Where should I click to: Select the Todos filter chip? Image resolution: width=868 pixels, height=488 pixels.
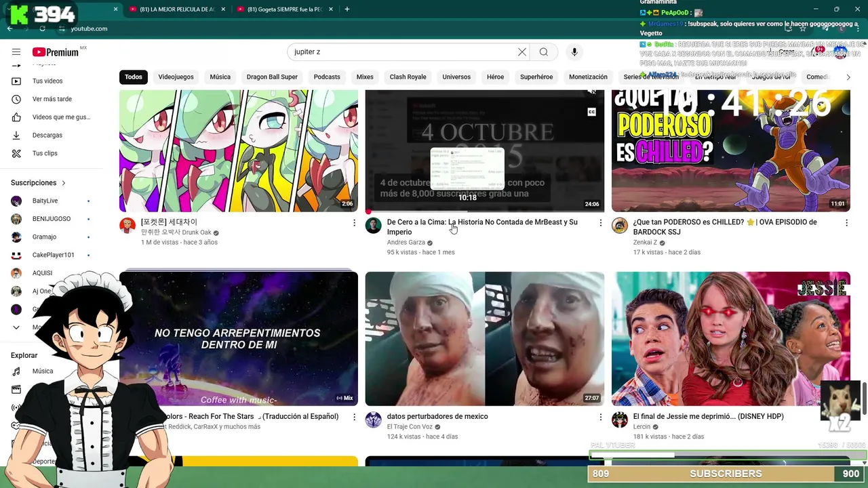pyautogui.click(x=134, y=77)
